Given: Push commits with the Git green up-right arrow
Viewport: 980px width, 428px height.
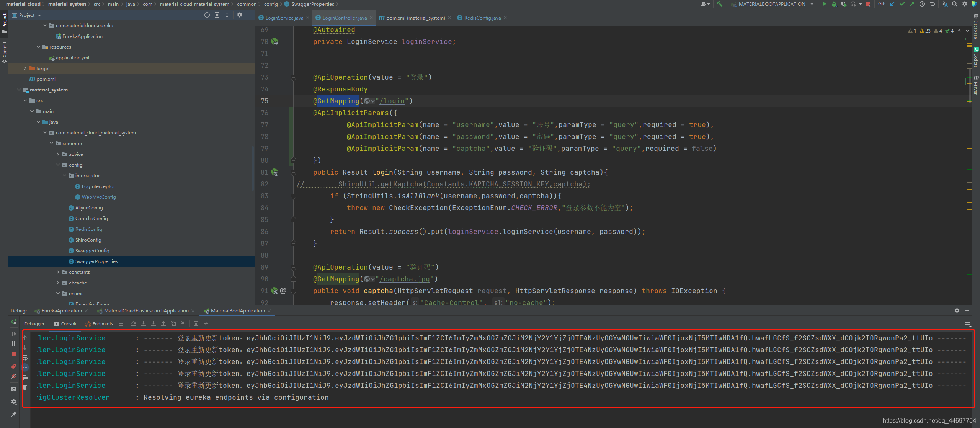Looking at the screenshot, I should pos(912,4).
